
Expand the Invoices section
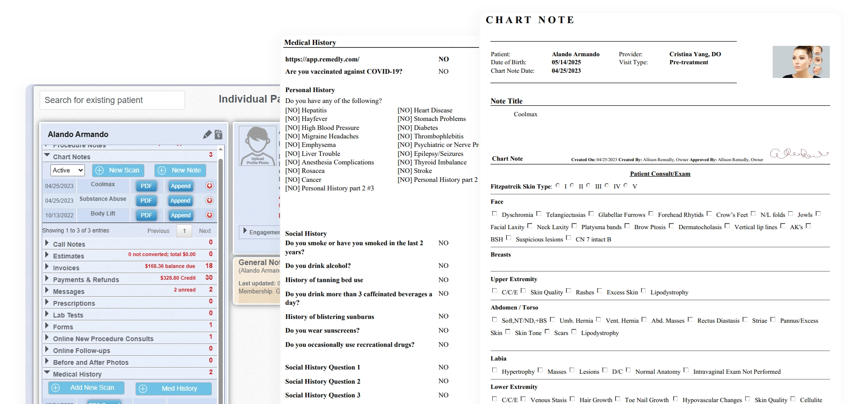[x=47, y=267]
